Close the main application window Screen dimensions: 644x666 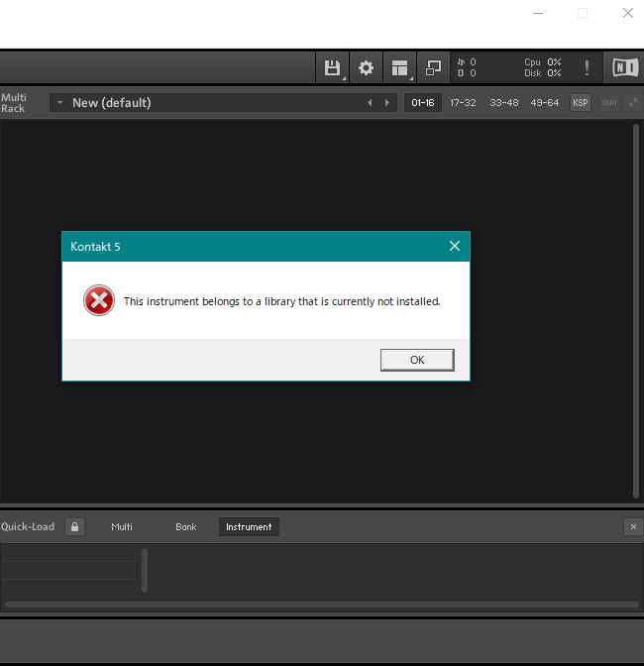pos(628,13)
